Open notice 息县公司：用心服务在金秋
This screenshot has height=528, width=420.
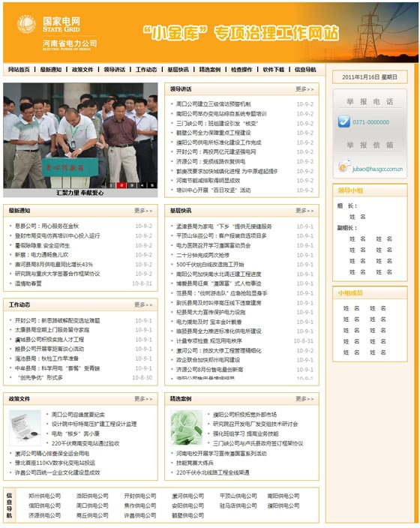pos(46,226)
